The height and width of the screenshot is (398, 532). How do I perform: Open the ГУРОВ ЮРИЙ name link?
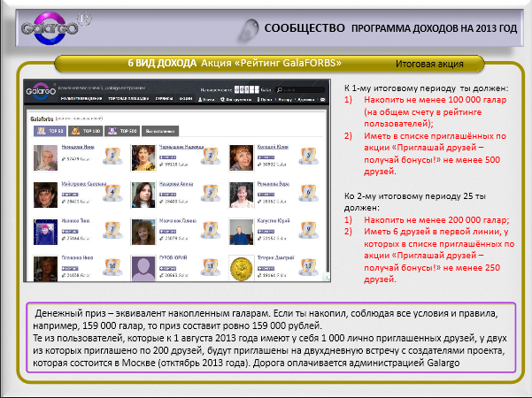click(173, 257)
